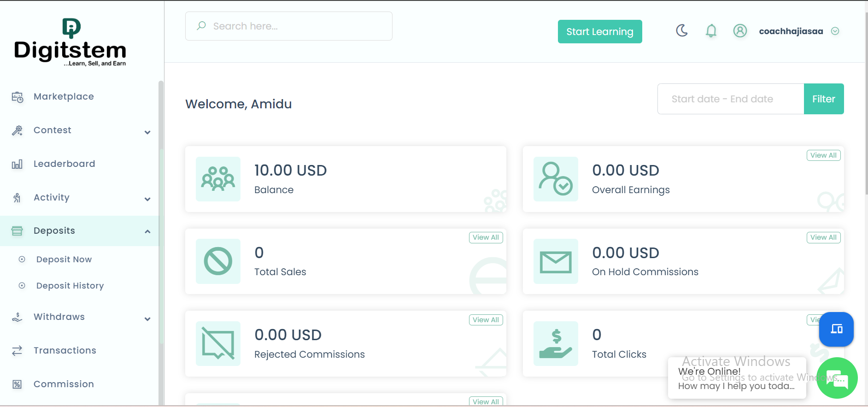
Task: Click the Welcome, Amidu heading
Action: coord(239,104)
